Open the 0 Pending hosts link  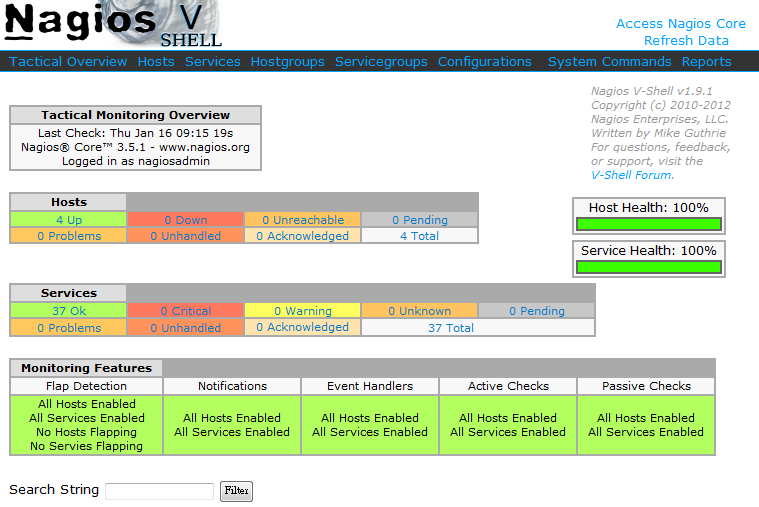tap(420, 220)
